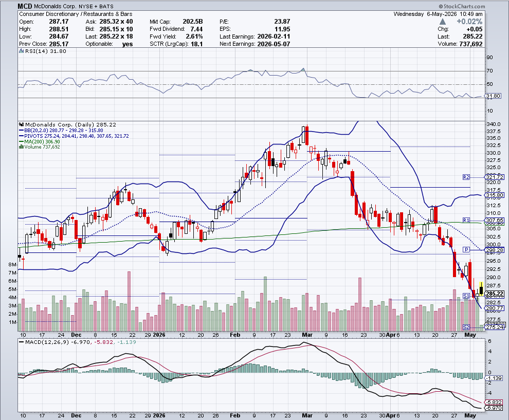Image resolution: width=509 pixels, height=420 pixels.
Task: Click the 275.24 price axis tag
Action: click(495, 327)
